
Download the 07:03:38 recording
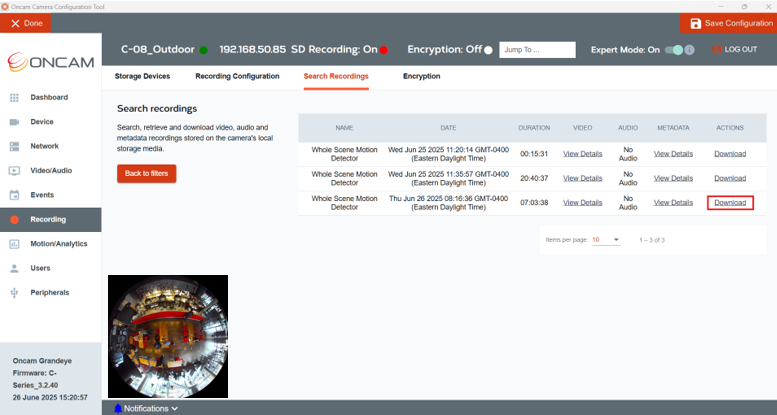pos(730,203)
